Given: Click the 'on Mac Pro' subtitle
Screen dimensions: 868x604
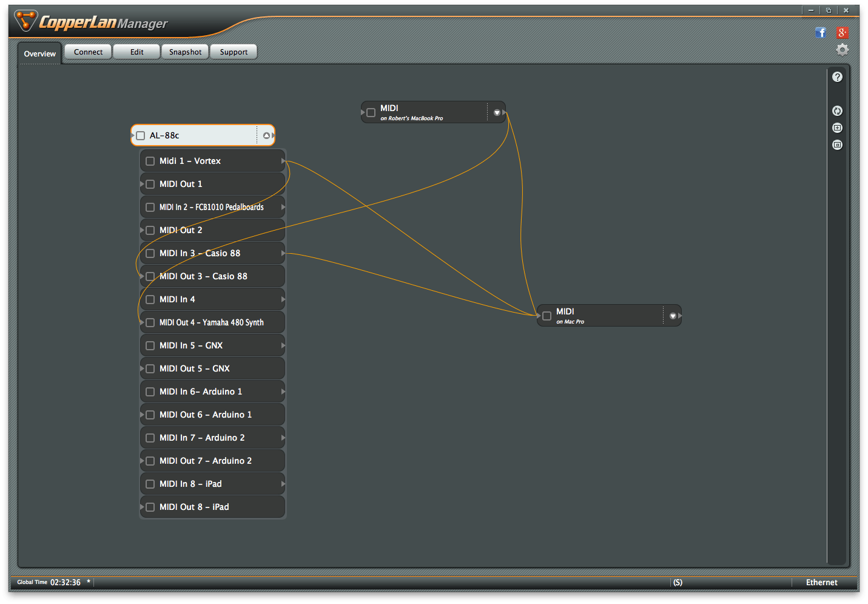Looking at the screenshot, I should coord(570,322).
